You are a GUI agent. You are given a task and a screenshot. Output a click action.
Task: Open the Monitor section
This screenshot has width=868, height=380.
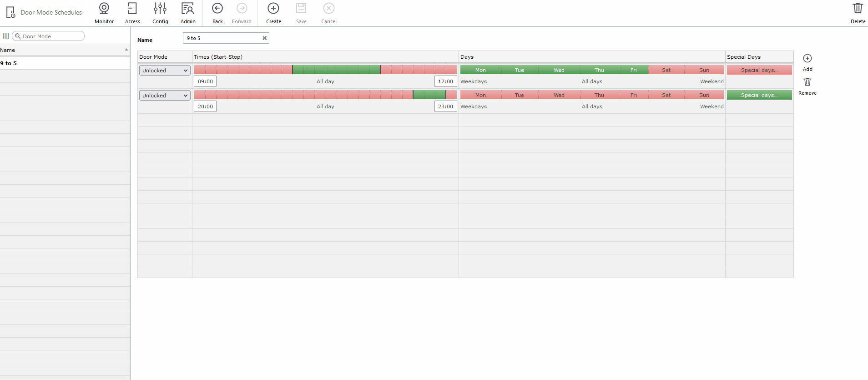pos(104,13)
